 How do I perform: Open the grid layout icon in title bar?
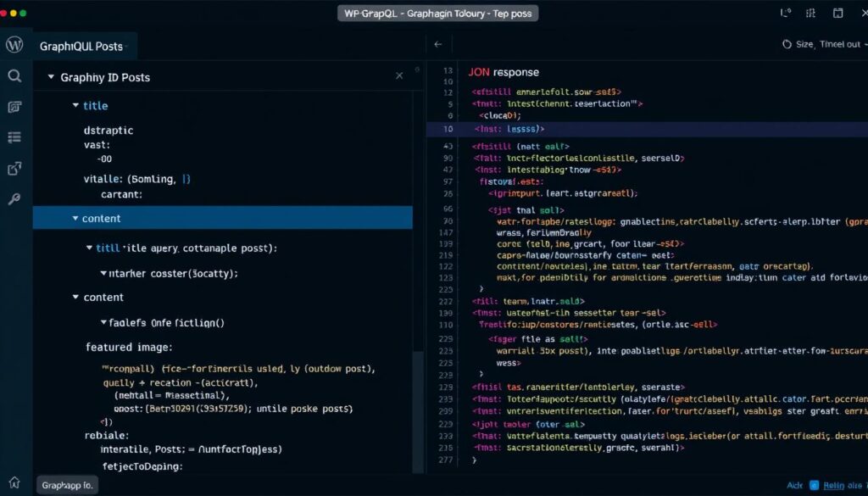click(810, 14)
